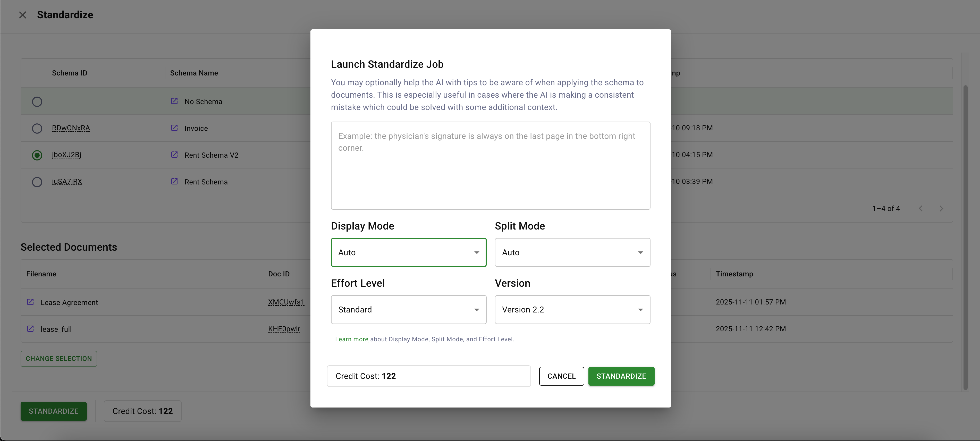Viewport: 980px width, 441px height.
Task: Expand the Version 2.2 dropdown
Action: 572,310
